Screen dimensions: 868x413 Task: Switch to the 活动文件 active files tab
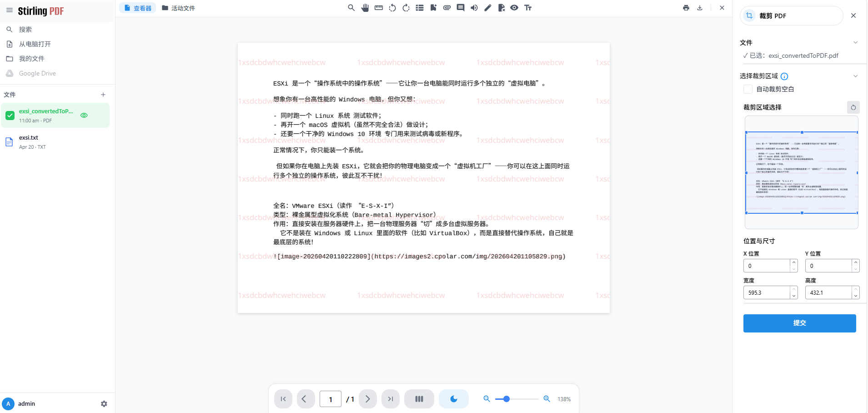(178, 8)
